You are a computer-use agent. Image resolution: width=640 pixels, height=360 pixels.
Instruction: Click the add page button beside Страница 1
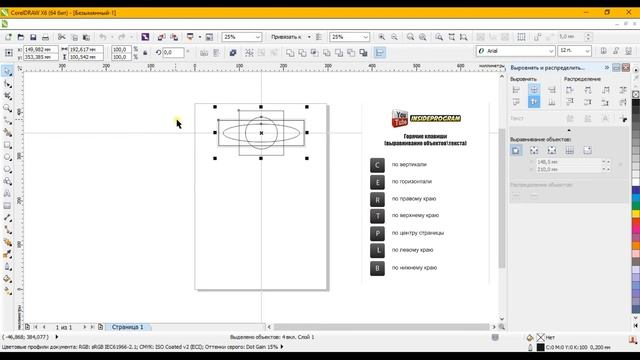(100, 327)
